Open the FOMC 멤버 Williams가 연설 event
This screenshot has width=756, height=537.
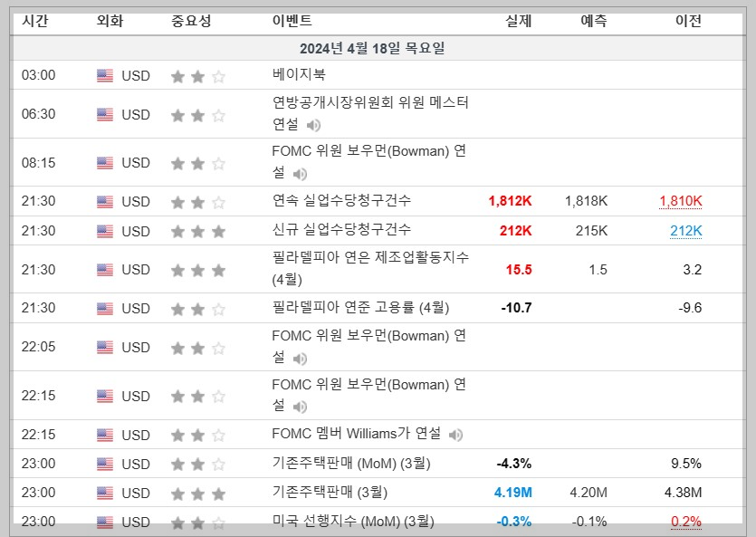click(x=357, y=434)
